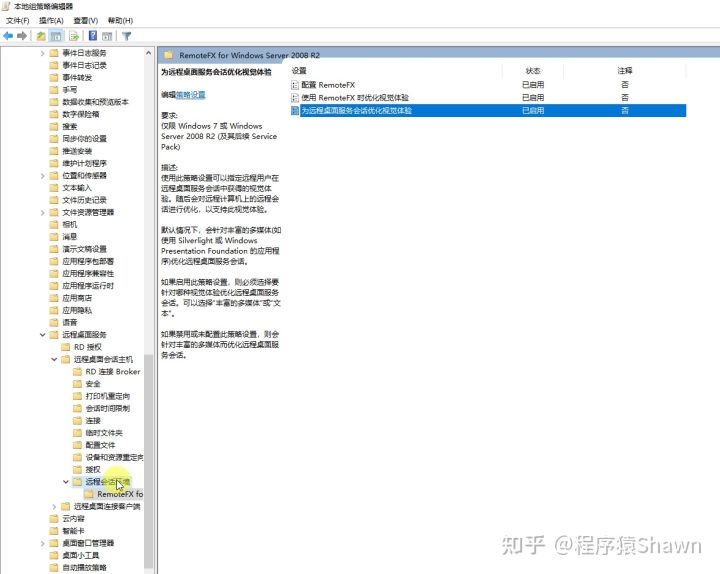
Task: Collapse the 远程桌面会话主机 tree node
Action: pyautogui.click(x=54, y=359)
